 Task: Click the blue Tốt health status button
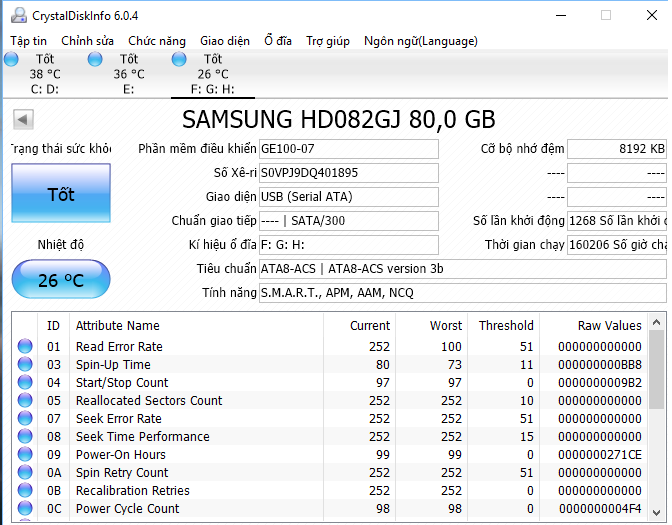[61, 193]
